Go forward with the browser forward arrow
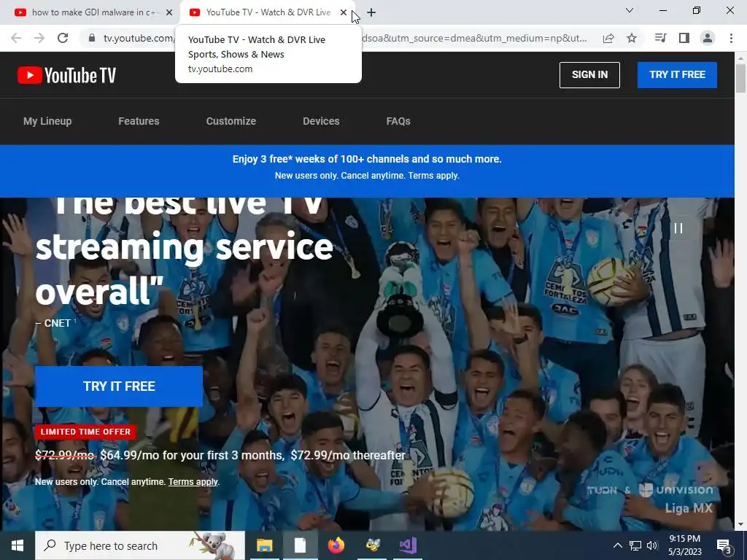Image resolution: width=747 pixels, height=560 pixels. coord(39,38)
